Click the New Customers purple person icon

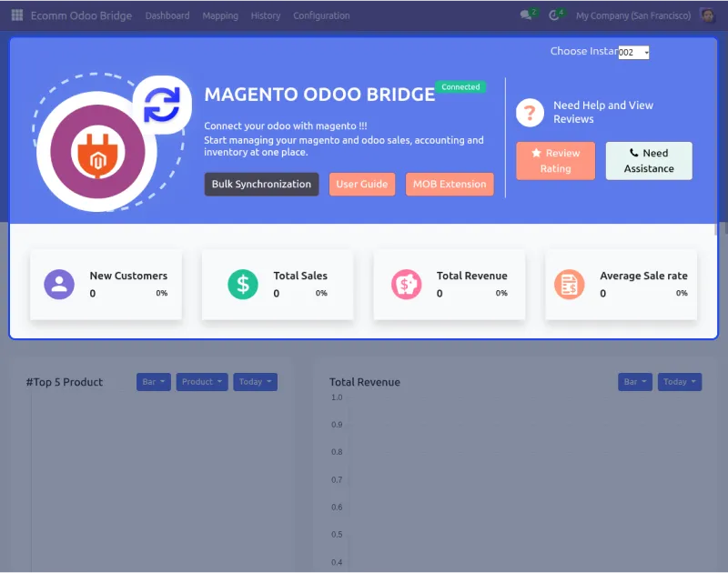point(58,284)
